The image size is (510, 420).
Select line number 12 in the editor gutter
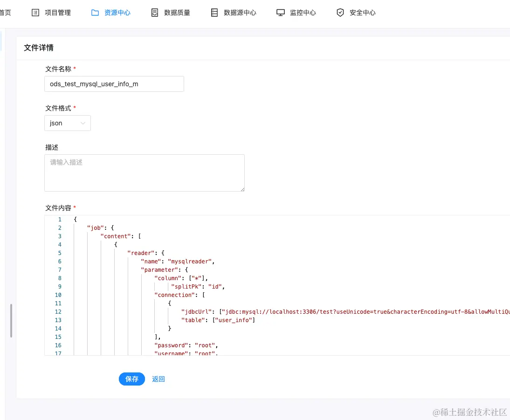pyautogui.click(x=58, y=311)
